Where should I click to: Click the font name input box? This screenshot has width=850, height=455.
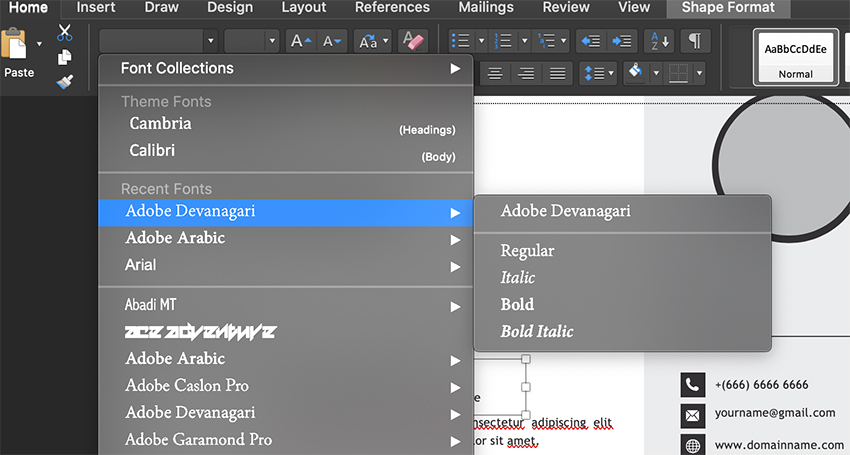click(x=151, y=41)
